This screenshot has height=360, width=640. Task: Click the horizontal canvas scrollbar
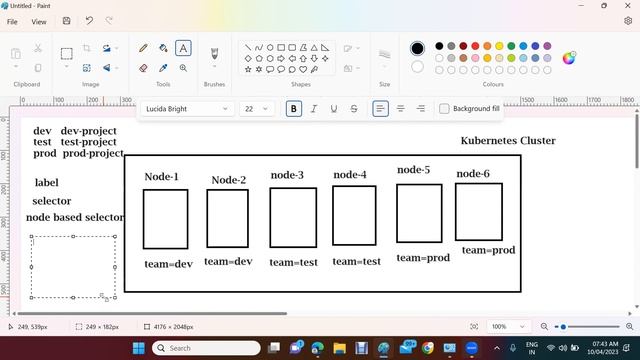(x=152, y=313)
